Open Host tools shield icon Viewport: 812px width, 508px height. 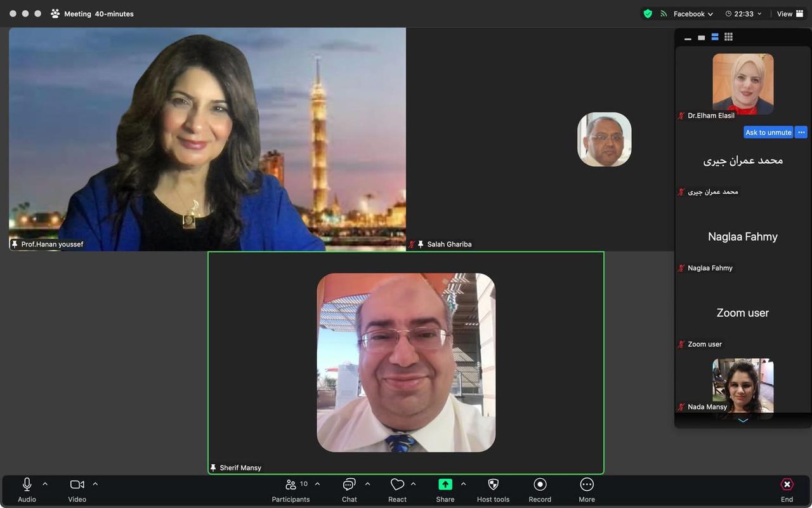click(x=493, y=485)
